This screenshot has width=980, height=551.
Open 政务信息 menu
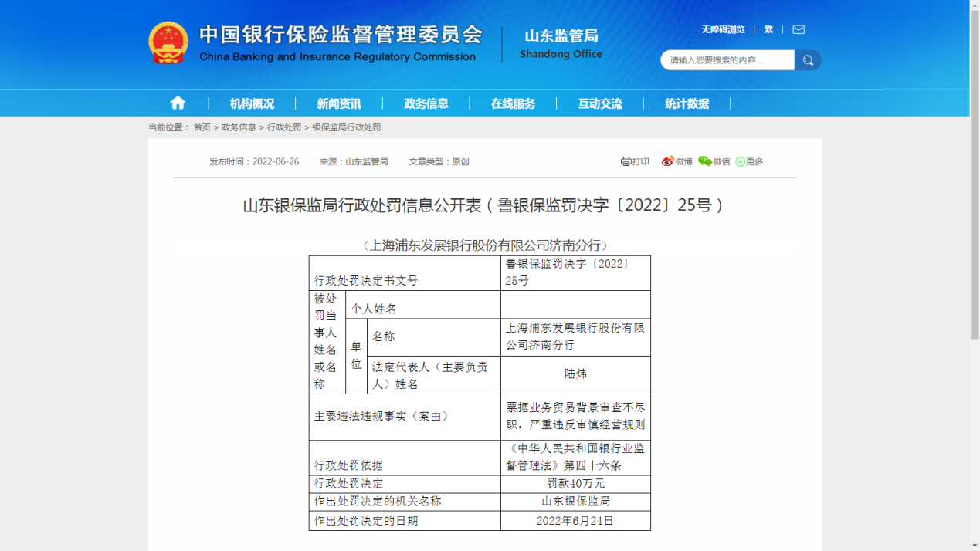tap(426, 103)
